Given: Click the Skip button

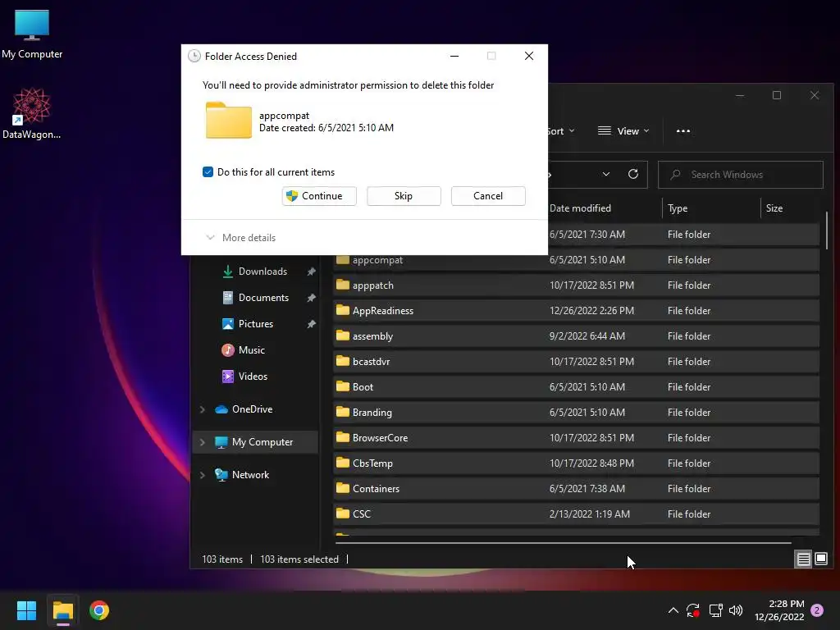Looking at the screenshot, I should tap(404, 196).
